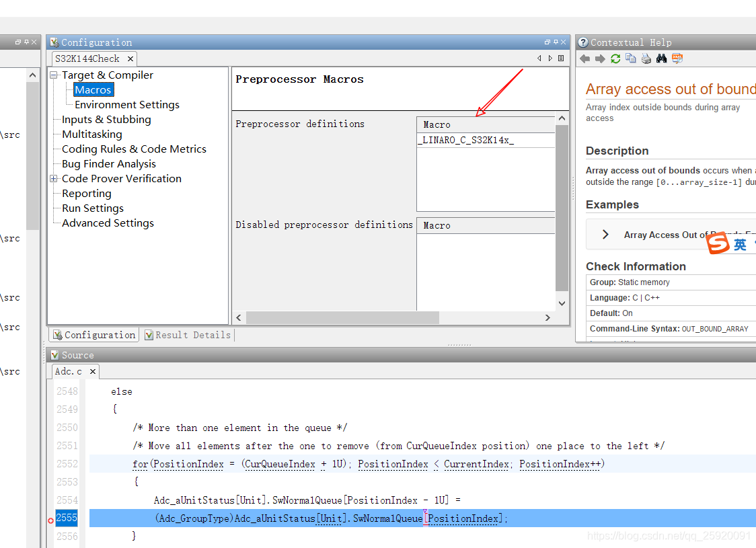Open Coding Rules & Code Metrics

[134, 149]
